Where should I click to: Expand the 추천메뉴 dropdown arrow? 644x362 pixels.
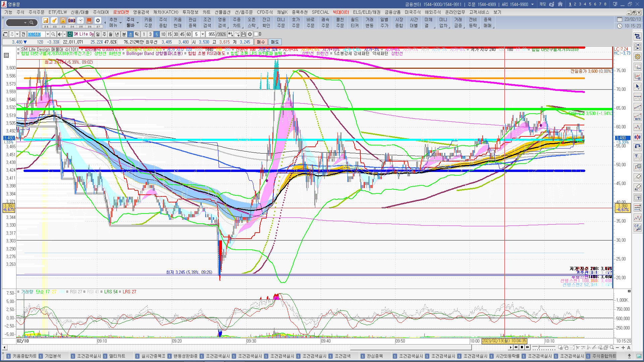[x=120, y=23]
